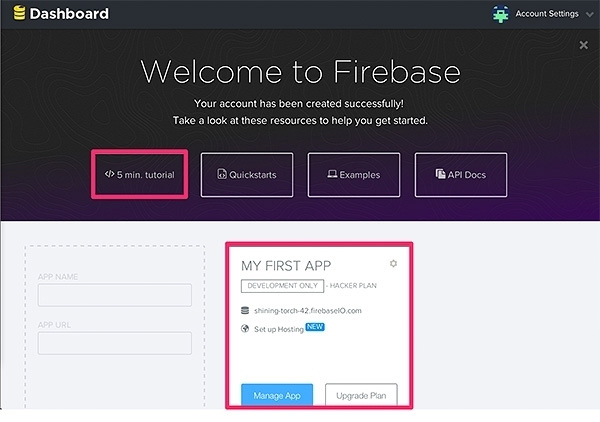Screen dimensions: 600x422
Task: Open the Examples resource button
Action: tap(354, 175)
